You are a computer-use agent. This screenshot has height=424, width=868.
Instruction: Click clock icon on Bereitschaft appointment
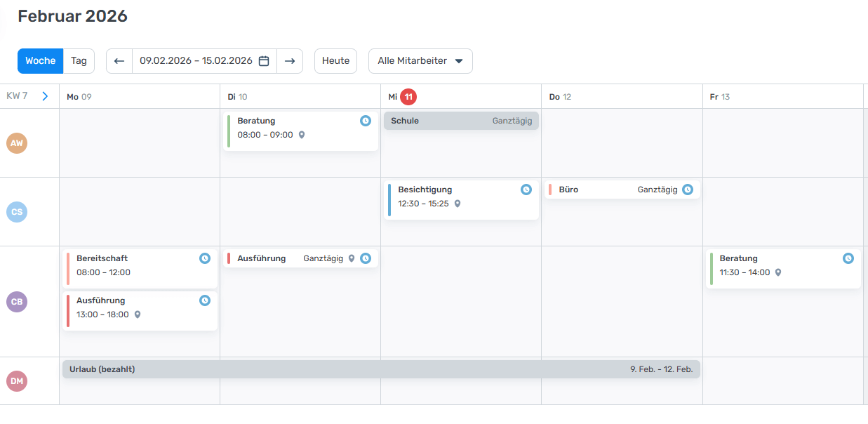204,258
